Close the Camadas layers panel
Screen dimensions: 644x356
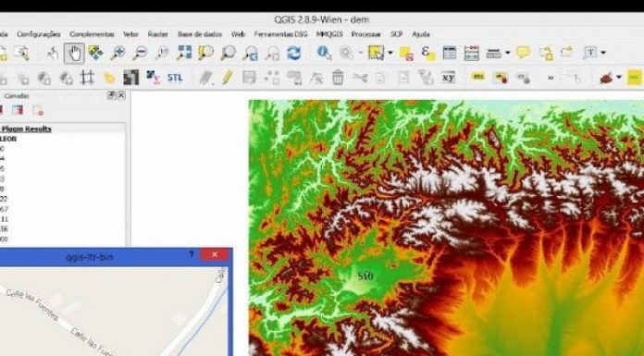pyautogui.click(x=121, y=95)
